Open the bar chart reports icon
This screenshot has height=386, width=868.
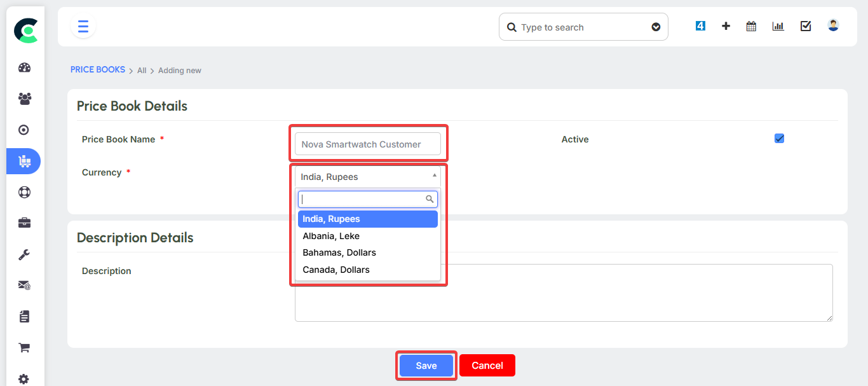[x=778, y=27]
